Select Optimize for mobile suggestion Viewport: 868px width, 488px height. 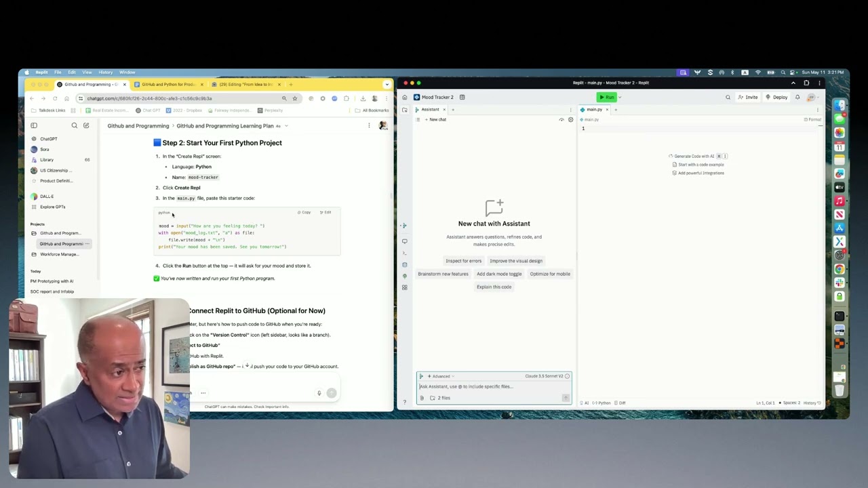coord(550,274)
